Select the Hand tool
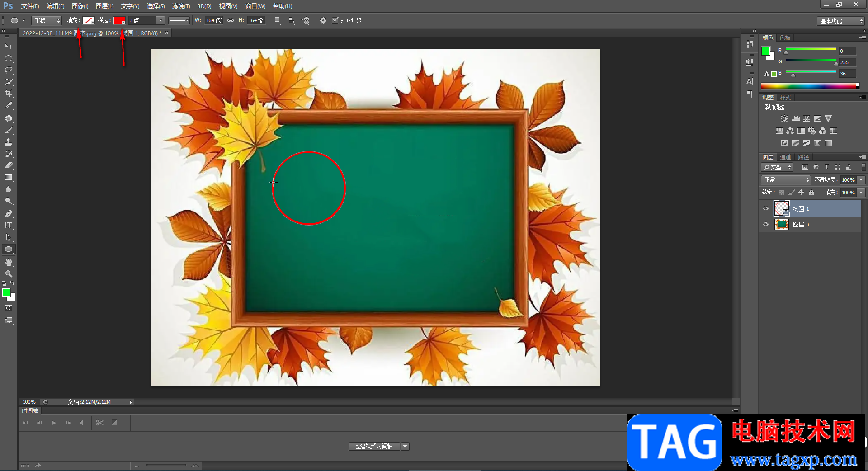868x471 pixels. pos(9,262)
